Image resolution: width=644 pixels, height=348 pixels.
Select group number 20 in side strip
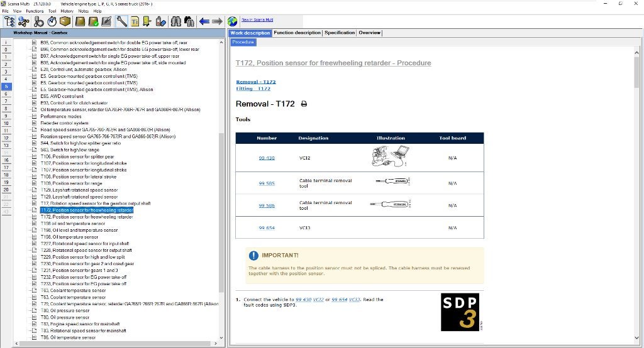click(6, 190)
